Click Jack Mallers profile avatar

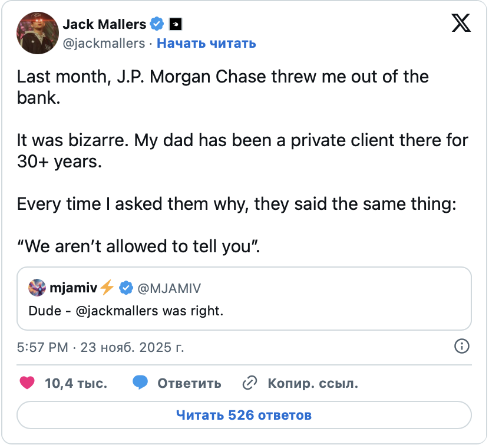click(x=37, y=31)
